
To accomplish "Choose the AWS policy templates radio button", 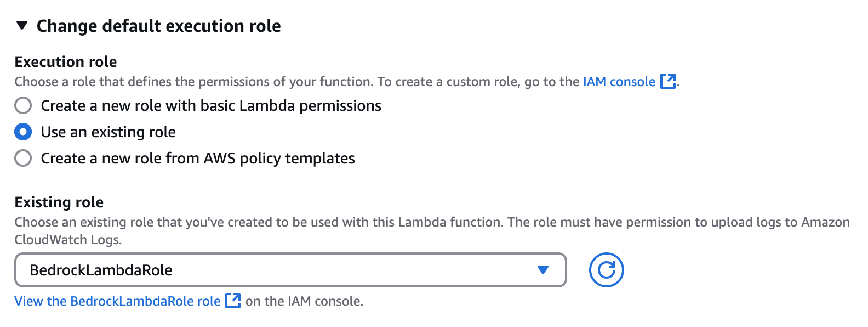I will (23, 158).
